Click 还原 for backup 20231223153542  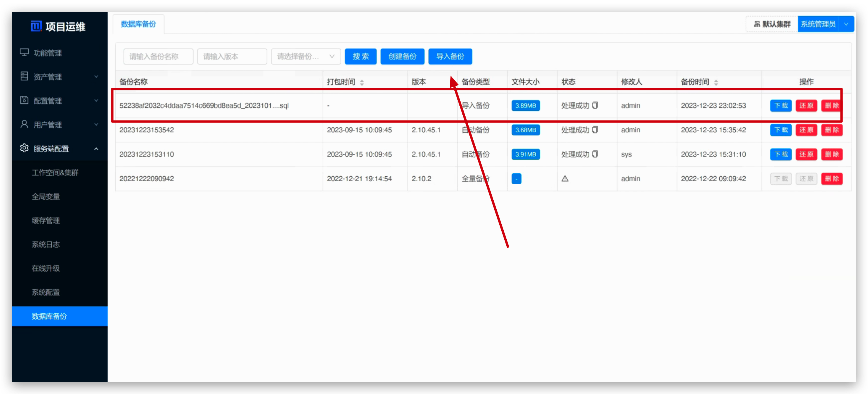(806, 130)
